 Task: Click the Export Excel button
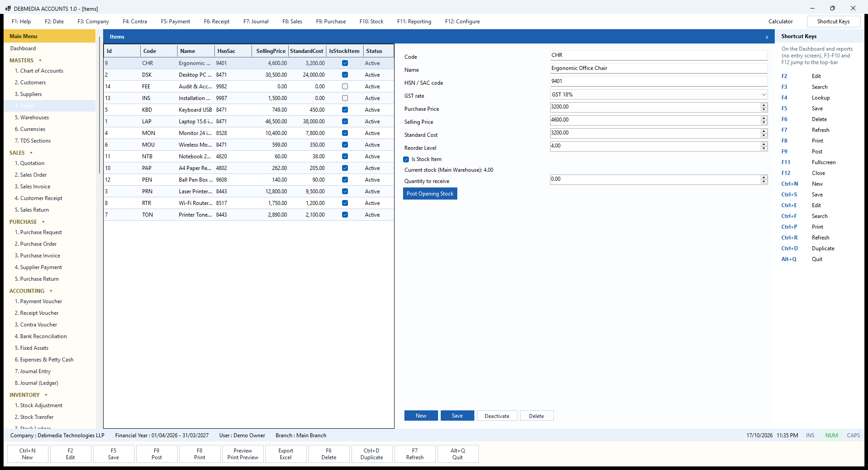(286, 454)
